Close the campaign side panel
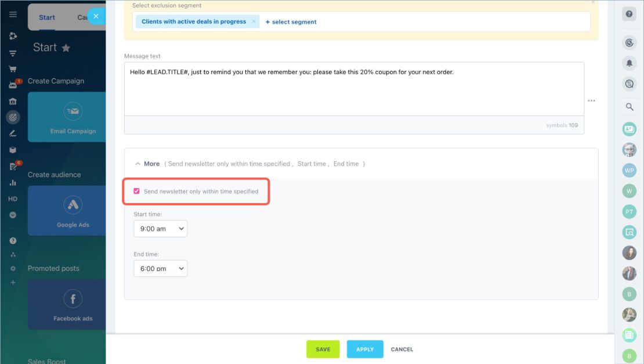The width and height of the screenshot is (644, 364). coord(96,16)
